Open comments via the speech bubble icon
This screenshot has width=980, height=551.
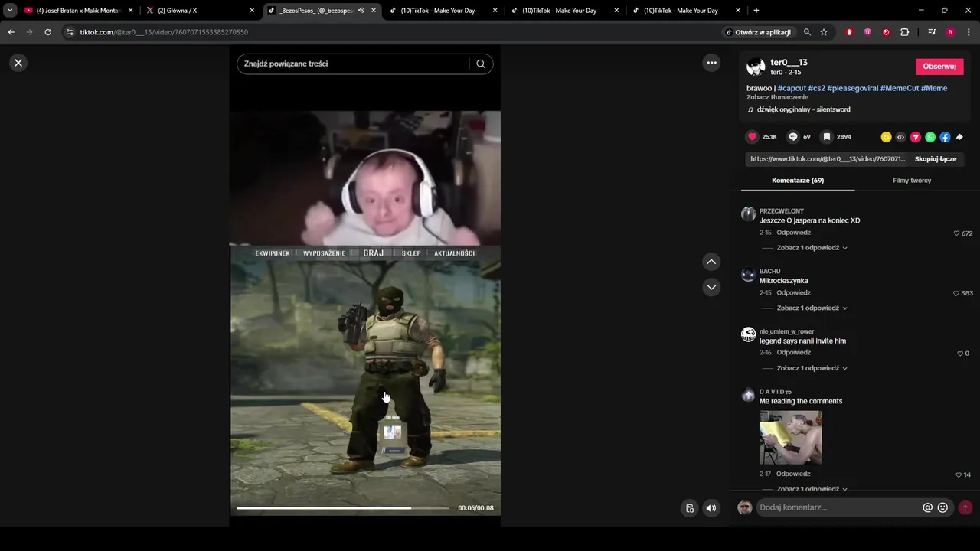(793, 137)
